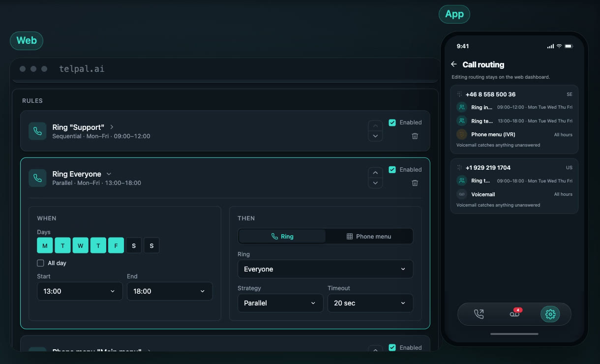Open the Strategy dropdown set to Parallel

(x=280, y=303)
